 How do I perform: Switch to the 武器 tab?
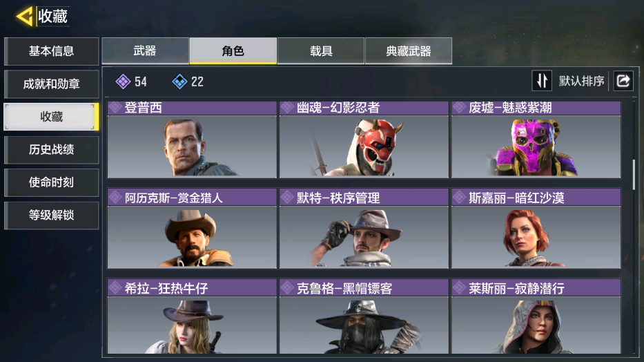[x=145, y=51]
